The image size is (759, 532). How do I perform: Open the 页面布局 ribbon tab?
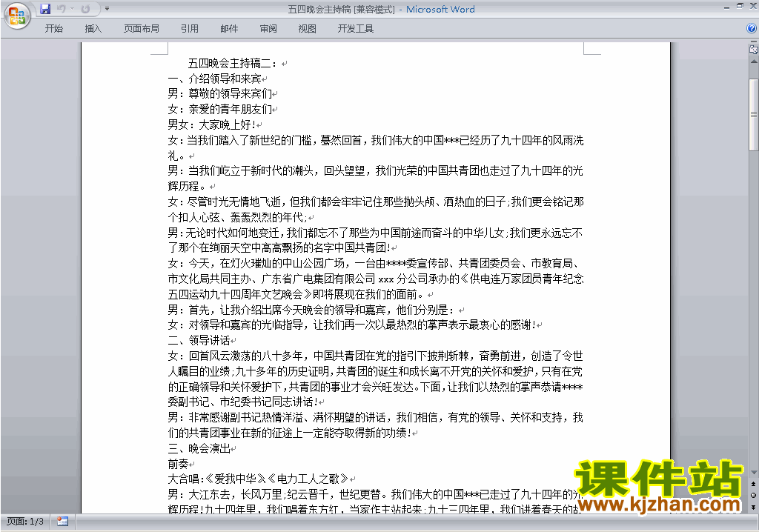click(142, 29)
